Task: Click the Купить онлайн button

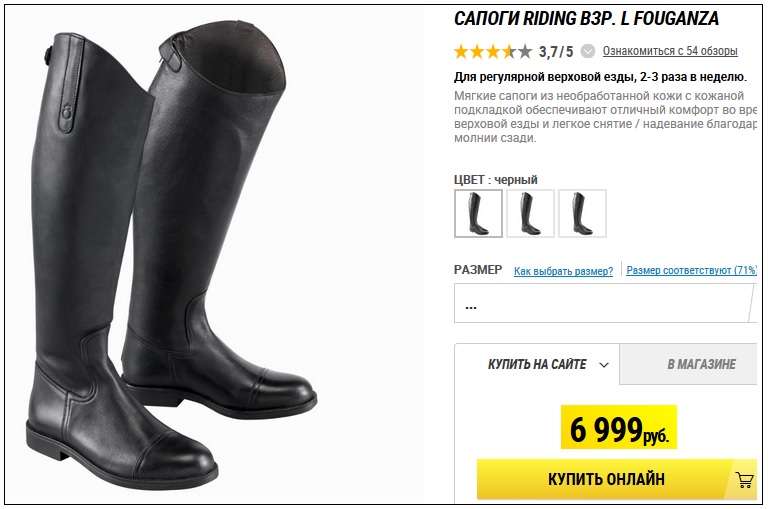Action: (616, 479)
